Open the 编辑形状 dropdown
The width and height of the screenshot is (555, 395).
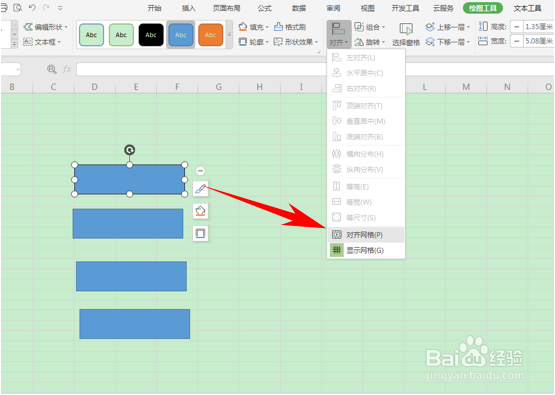pyautogui.click(x=45, y=27)
